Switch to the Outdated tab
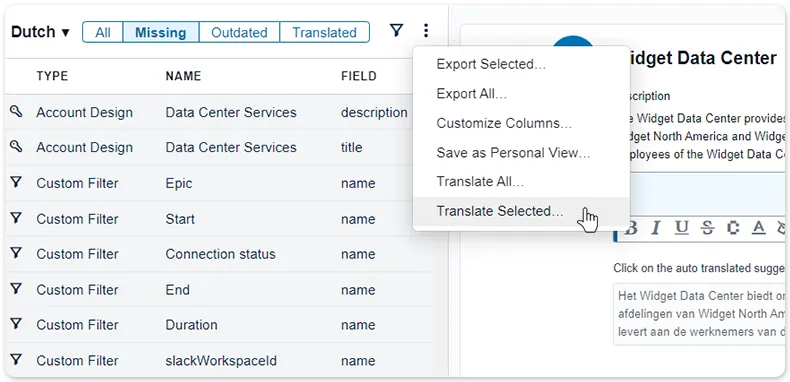This screenshot has height=382, width=790. click(239, 32)
